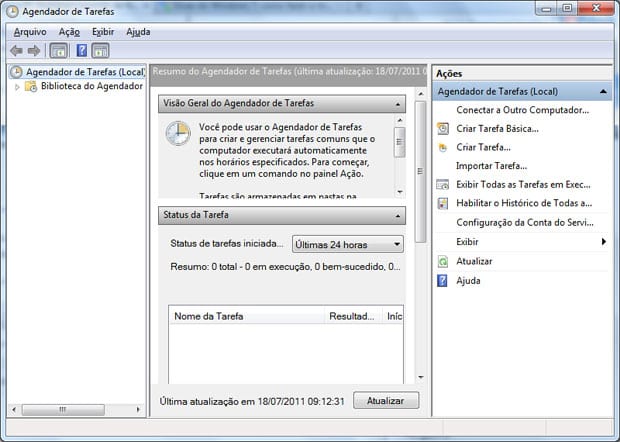Click the Iníc column header
The width and height of the screenshot is (620, 442).
click(394, 316)
